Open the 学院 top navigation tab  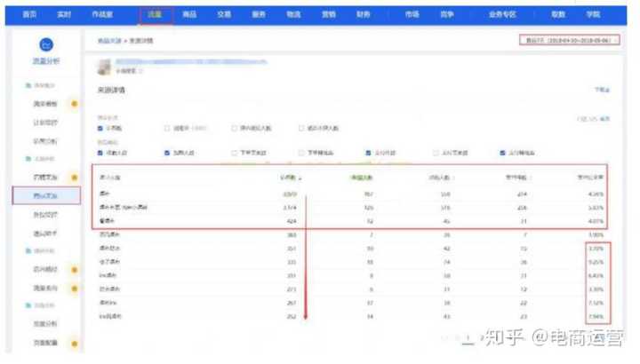click(593, 14)
